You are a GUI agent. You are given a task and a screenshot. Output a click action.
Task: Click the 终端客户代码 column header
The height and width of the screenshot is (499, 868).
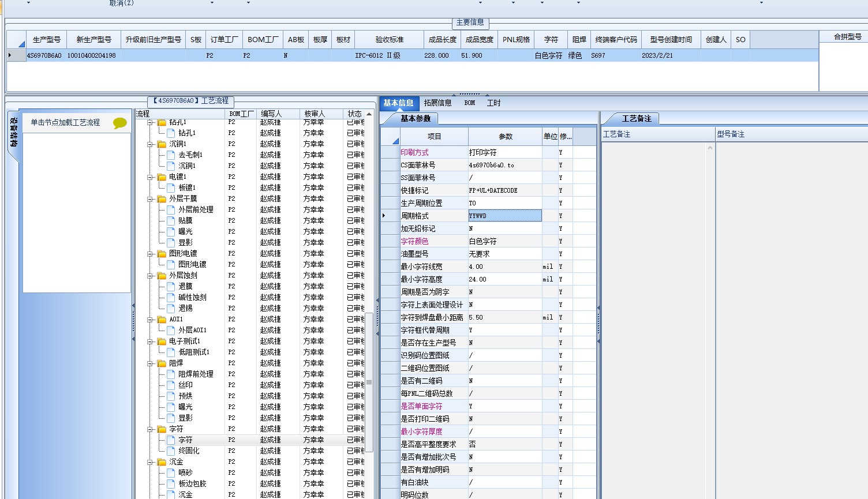616,39
